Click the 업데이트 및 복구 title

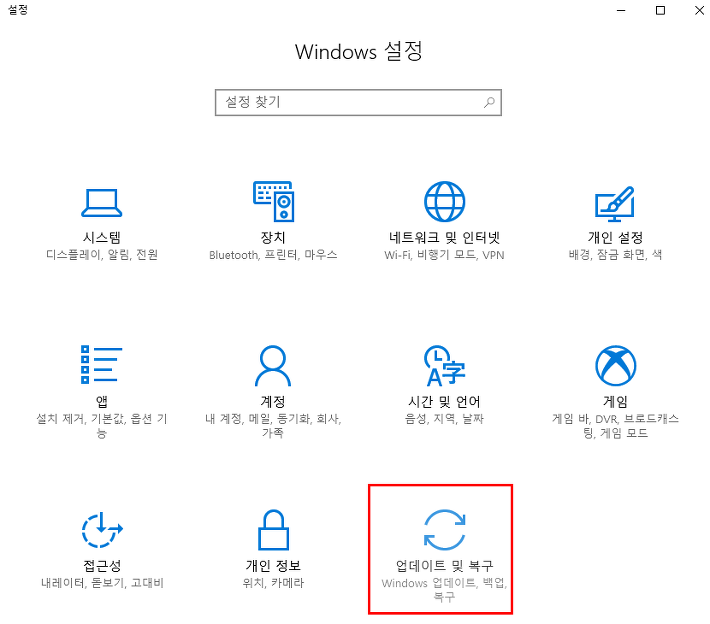click(444, 565)
